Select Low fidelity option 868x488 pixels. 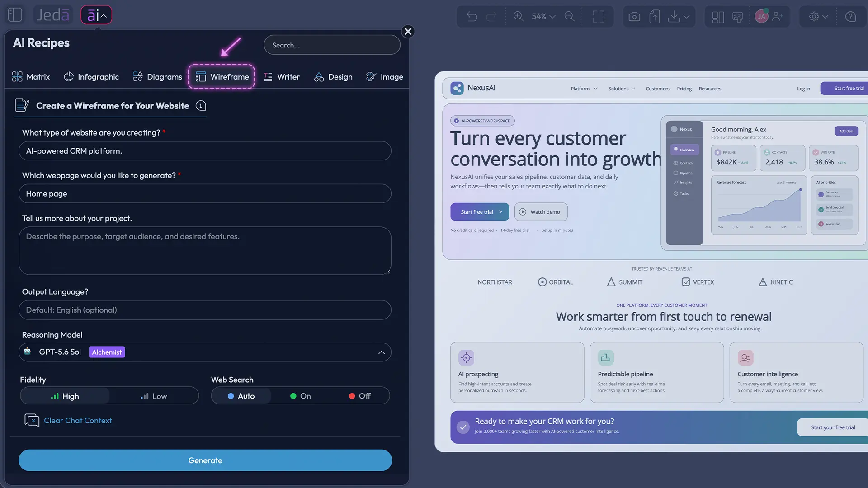(x=154, y=396)
